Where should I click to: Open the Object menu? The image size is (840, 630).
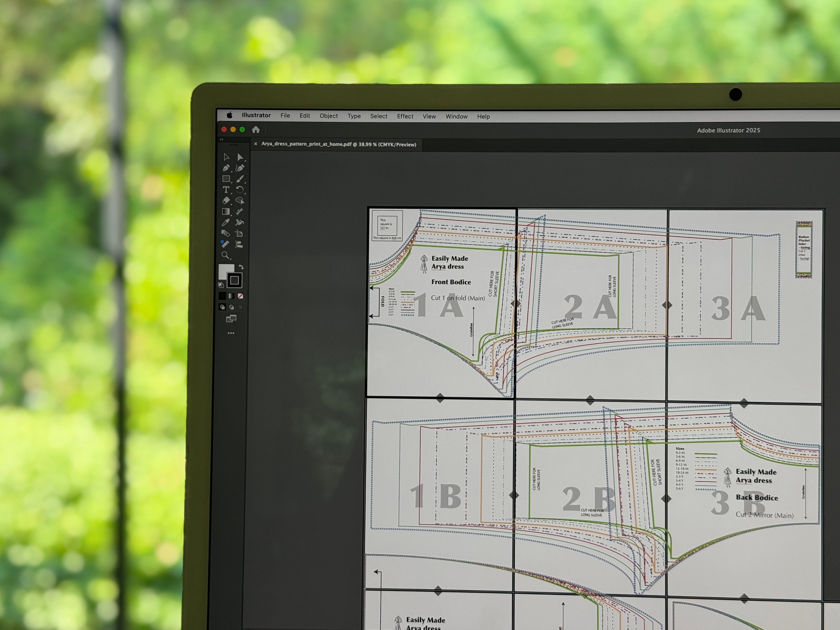tap(328, 116)
